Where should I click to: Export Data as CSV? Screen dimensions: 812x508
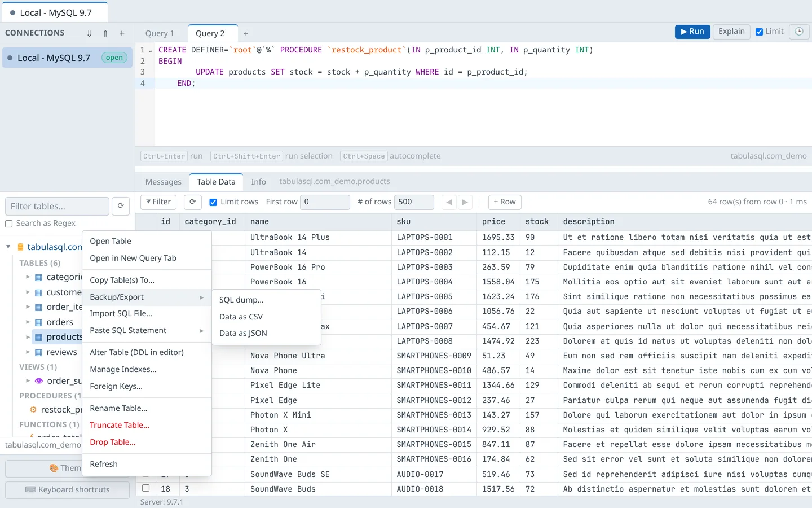point(266,317)
